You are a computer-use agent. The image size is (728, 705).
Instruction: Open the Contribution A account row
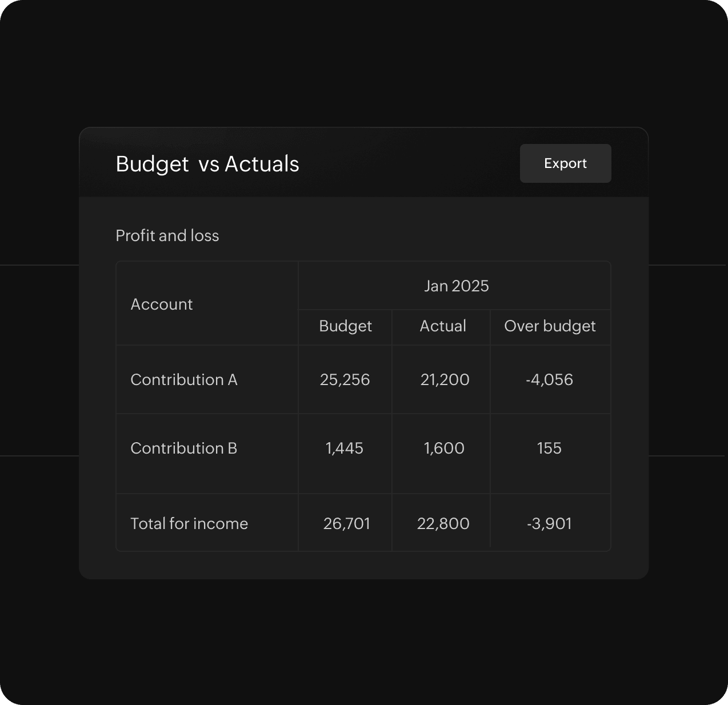[184, 380]
